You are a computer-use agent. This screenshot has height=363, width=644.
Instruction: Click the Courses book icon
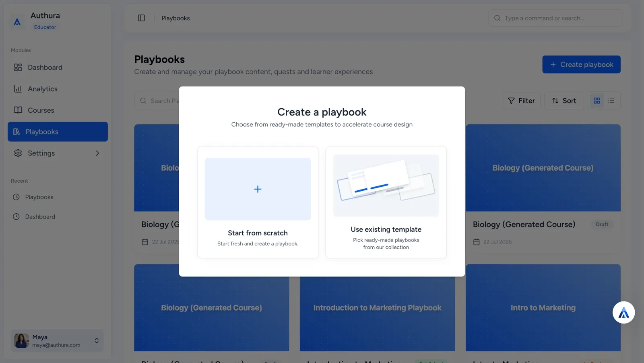point(18,110)
